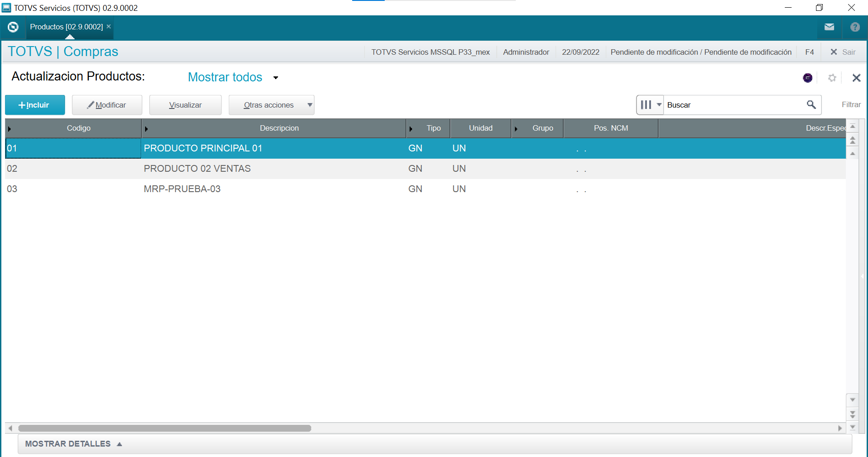Click the GN type cell of MRP-PRUEBA-03

click(x=428, y=189)
